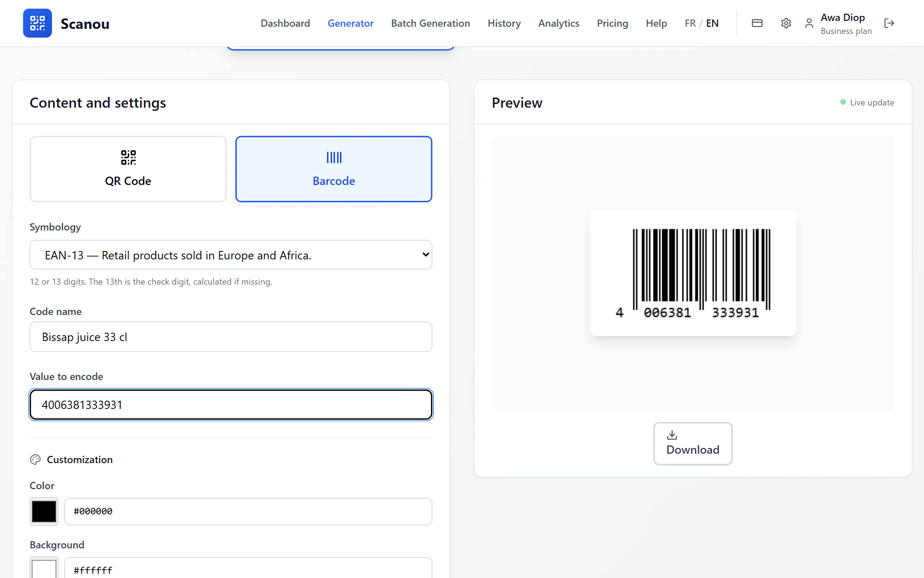
Task: Click the Color label above the black swatch
Action: click(42, 486)
